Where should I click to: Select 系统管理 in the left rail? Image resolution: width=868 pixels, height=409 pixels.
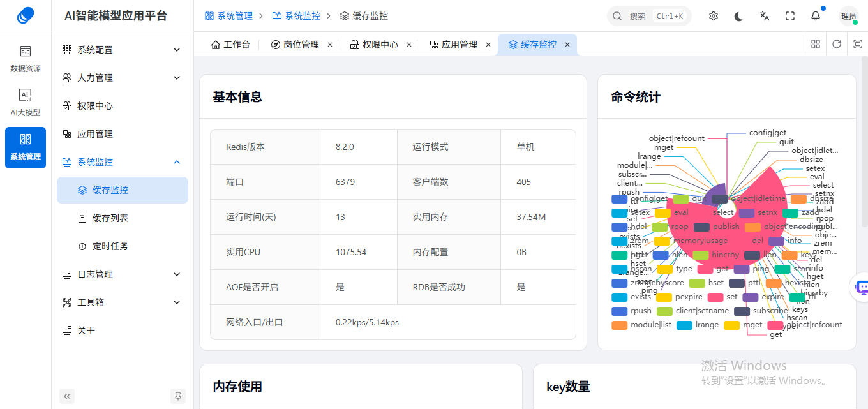click(26, 147)
